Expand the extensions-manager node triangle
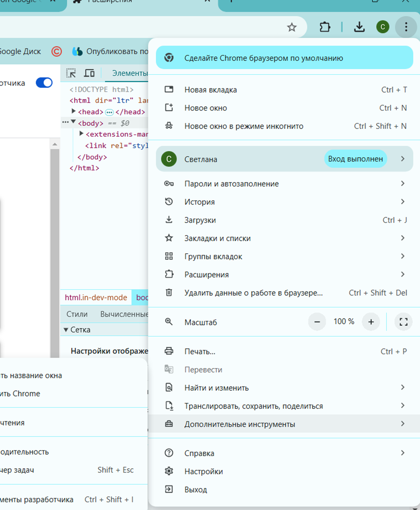Viewport: 420px width, 510px height. [82, 134]
